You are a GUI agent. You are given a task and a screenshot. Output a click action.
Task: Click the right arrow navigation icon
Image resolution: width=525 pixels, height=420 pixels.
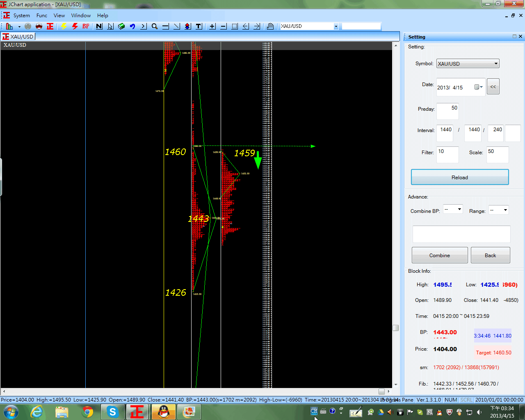click(x=257, y=26)
